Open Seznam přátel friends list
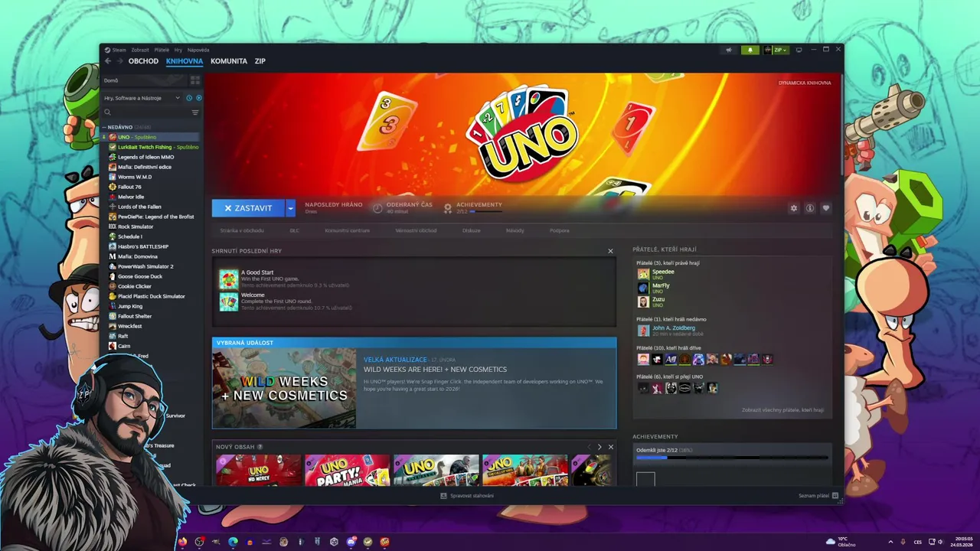This screenshot has height=551, width=980. coord(818,496)
